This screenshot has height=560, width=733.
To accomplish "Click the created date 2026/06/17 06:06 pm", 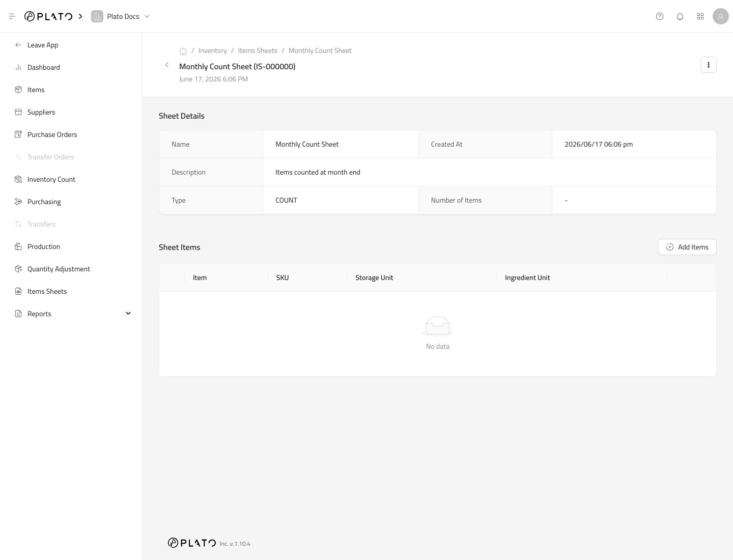I will [599, 144].
